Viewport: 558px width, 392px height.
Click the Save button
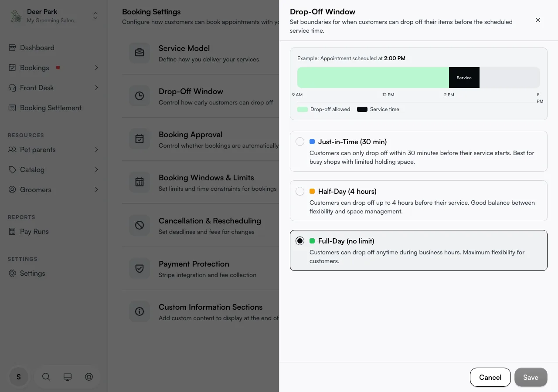(531, 377)
